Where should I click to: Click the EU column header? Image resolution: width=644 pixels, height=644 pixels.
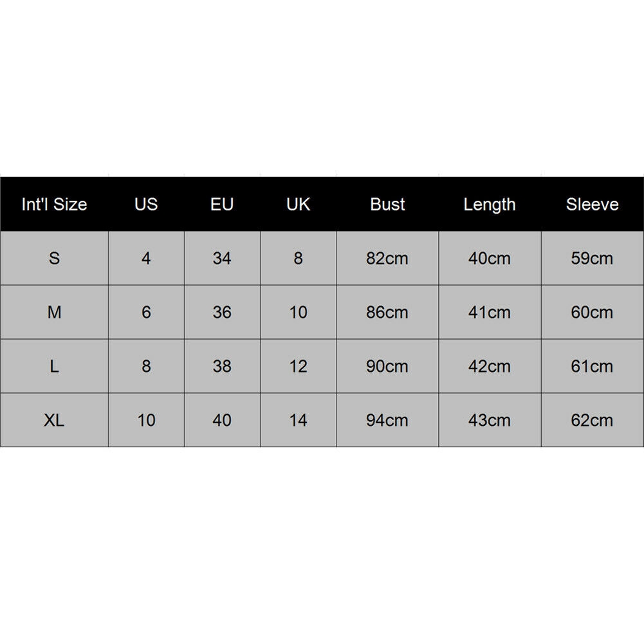pyautogui.click(x=222, y=205)
